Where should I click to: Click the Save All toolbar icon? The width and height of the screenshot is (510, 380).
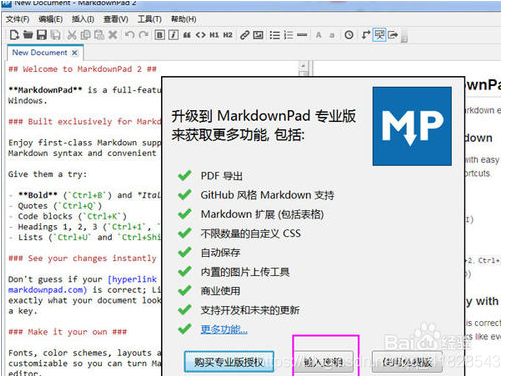click(x=55, y=35)
